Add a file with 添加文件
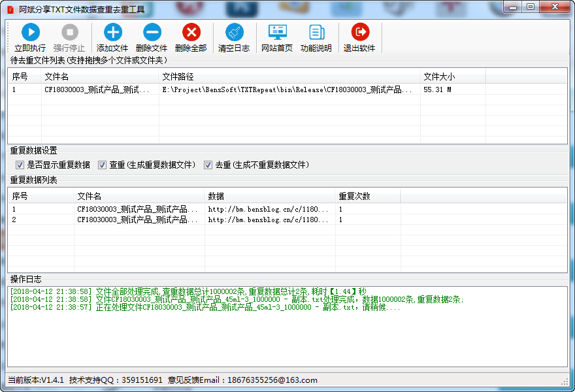Image resolution: width=575 pixels, height=392 pixels. click(112, 38)
